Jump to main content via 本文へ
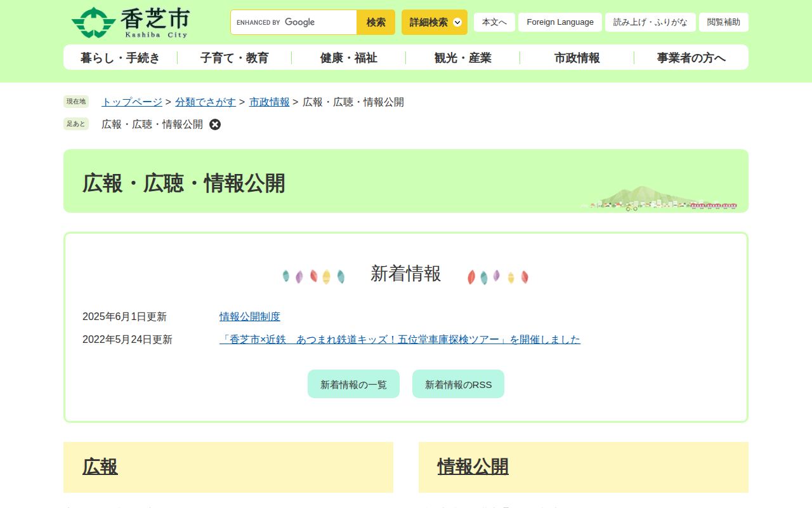This screenshot has width=812, height=508. click(494, 22)
